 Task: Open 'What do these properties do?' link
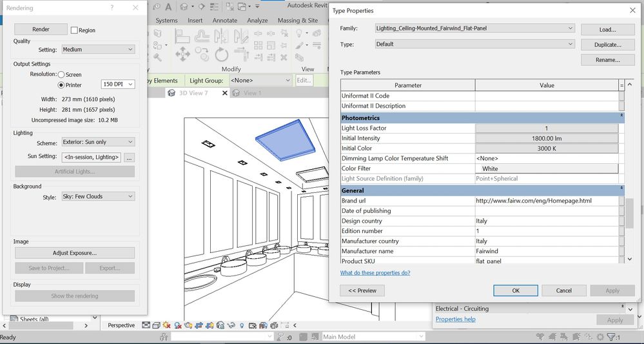[x=375, y=272]
